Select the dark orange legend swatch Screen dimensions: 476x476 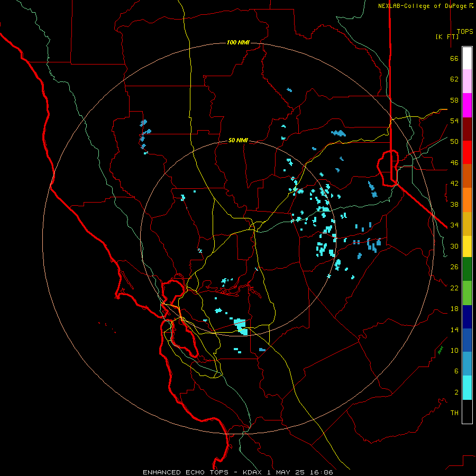click(467, 176)
